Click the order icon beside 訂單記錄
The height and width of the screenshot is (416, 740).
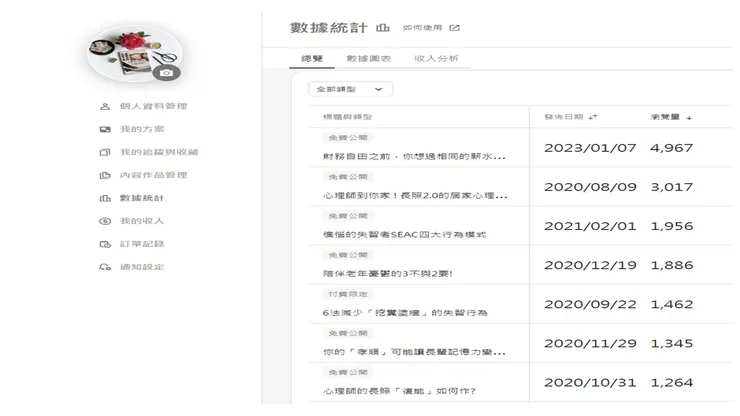point(105,244)
